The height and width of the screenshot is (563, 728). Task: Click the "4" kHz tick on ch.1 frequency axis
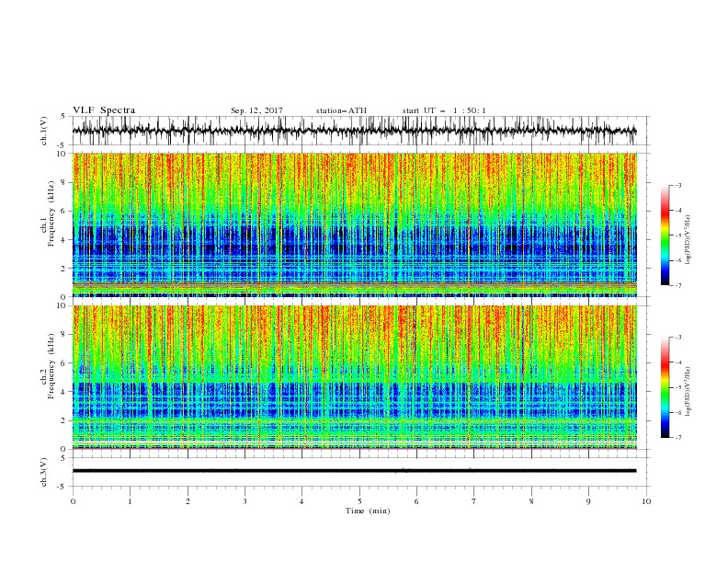pyautogui.click(x=65, y=240)
